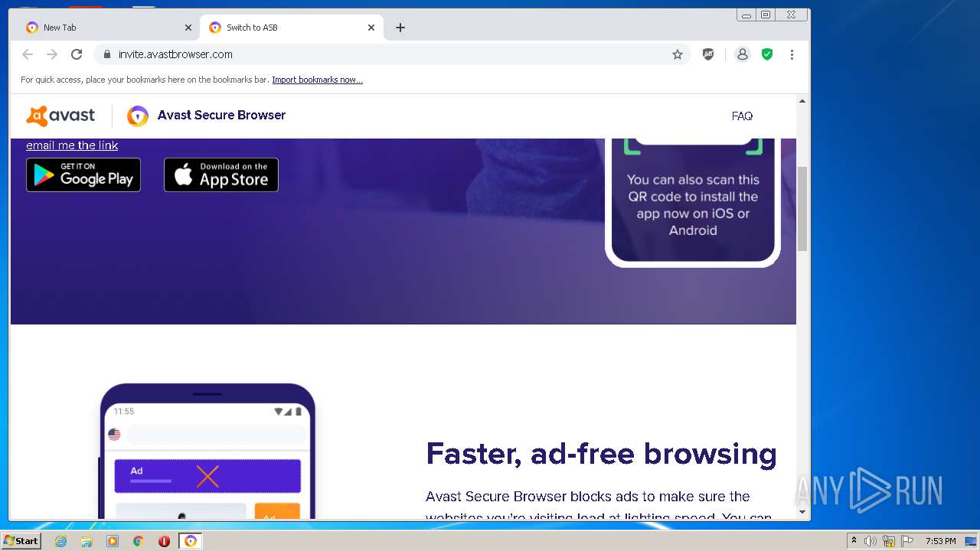Click the Faster, ad-free browsing heading
Viewport: 980px width, 551px height.
pos(601,454)
